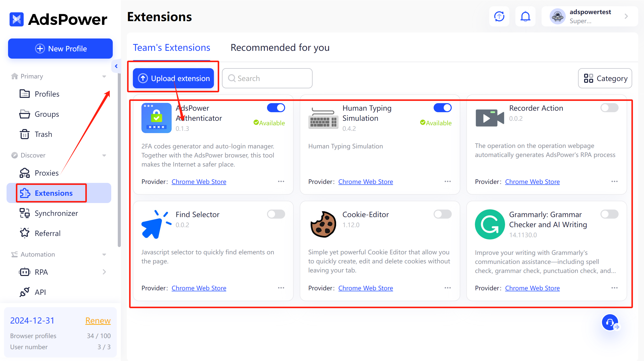This screenshot has height=361, width=644.
Task: Click the User number 3 / 3 count
Action: click(x=104, y=347)
